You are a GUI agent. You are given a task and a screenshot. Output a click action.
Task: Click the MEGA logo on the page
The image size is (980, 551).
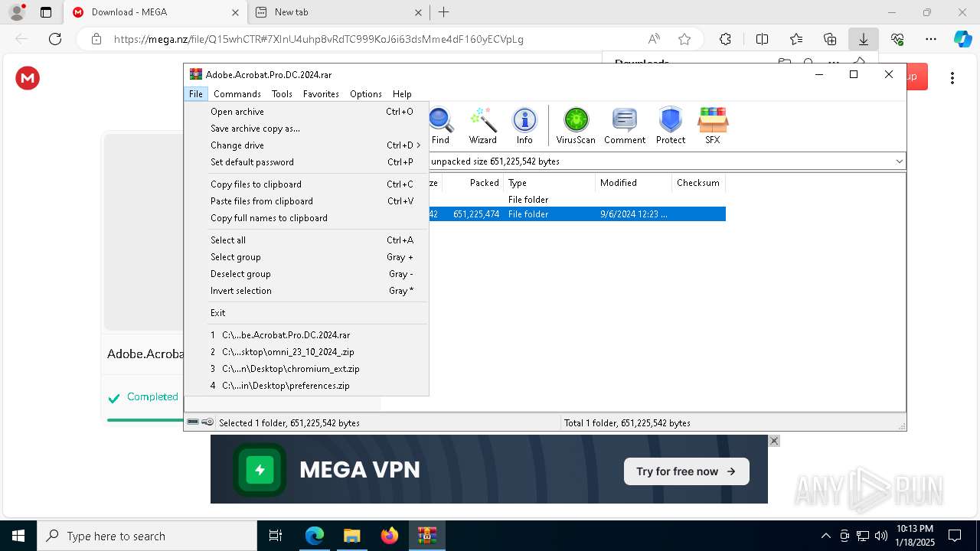point(28,78)
